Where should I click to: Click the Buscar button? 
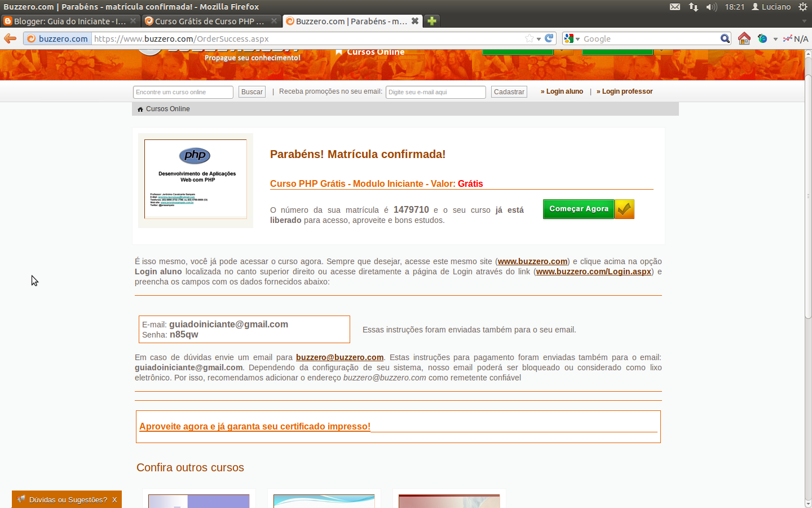pyautogui.click(x=252, y=92)
